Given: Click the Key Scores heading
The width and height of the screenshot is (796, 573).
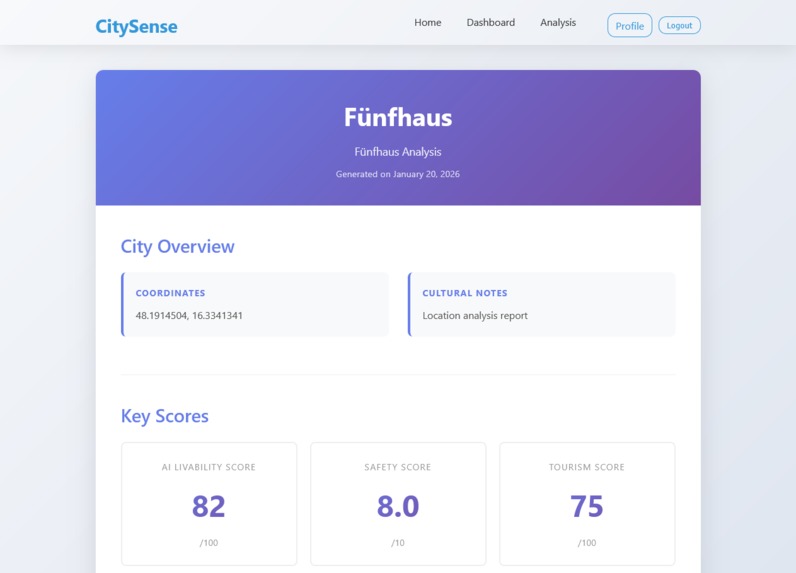Looking at the screenshot, I should click(164, 416).
